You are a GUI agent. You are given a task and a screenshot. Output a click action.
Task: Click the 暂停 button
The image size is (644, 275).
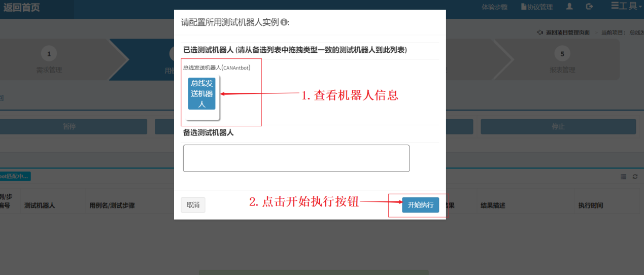pos(70,126)
